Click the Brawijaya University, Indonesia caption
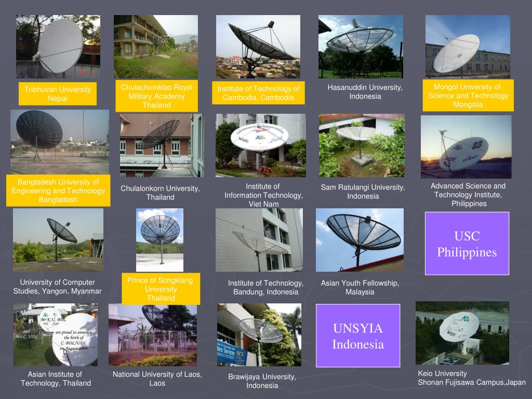The image size is (532, 399). (262, 381)
